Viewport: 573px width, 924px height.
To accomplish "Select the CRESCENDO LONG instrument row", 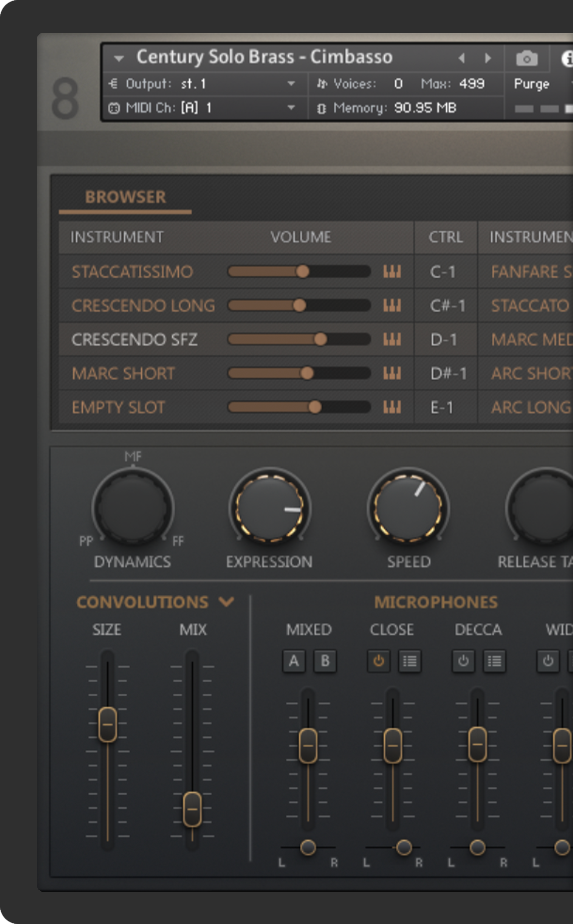I will [143, 305].
